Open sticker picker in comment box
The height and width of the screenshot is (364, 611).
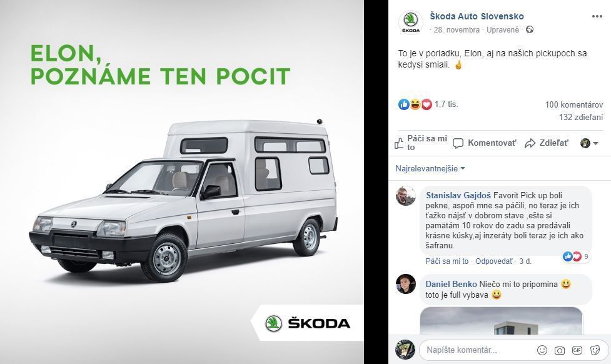click(x=595, y=350)
